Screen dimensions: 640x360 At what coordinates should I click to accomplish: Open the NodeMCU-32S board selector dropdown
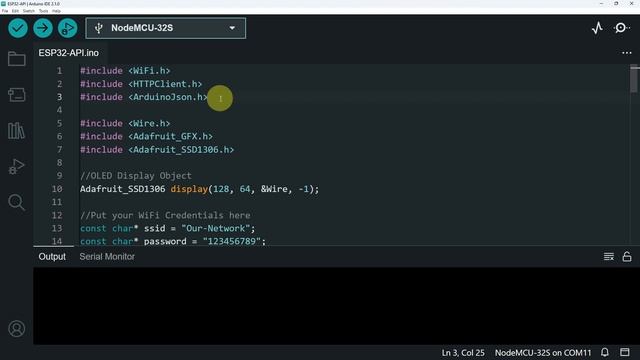tap(166, 28)
